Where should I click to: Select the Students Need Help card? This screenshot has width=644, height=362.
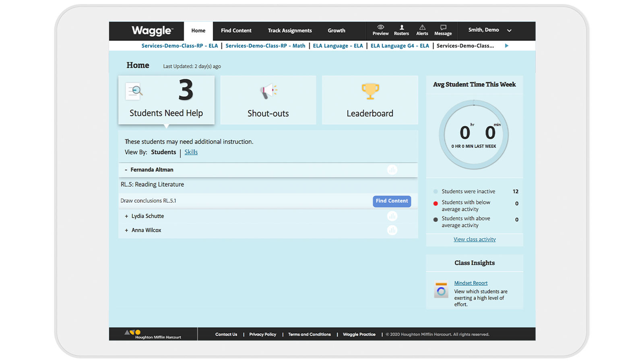(x=166, y=100)
